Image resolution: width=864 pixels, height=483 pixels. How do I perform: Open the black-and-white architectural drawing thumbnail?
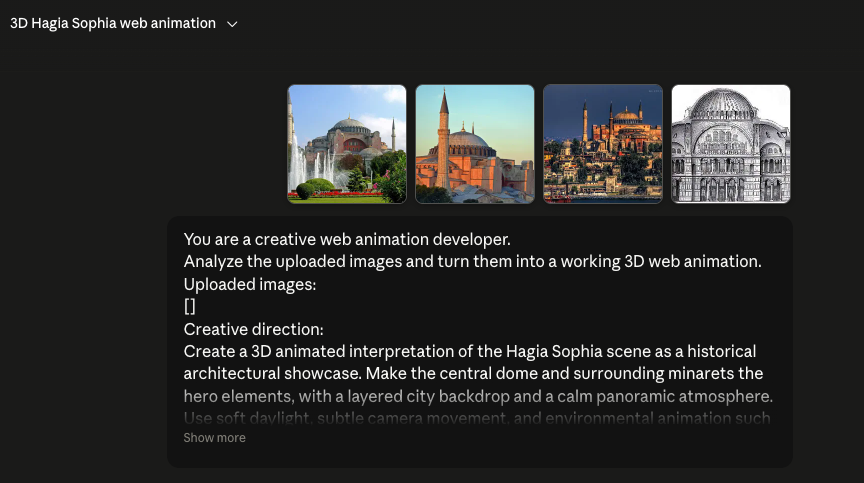[731, 144]
